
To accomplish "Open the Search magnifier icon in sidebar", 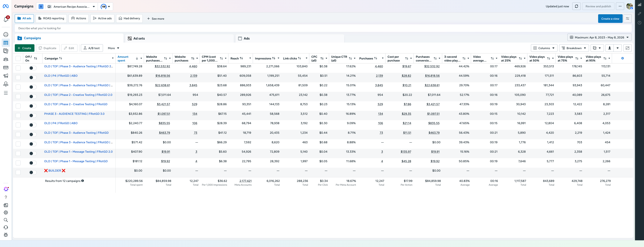I will tap(6, 220).
